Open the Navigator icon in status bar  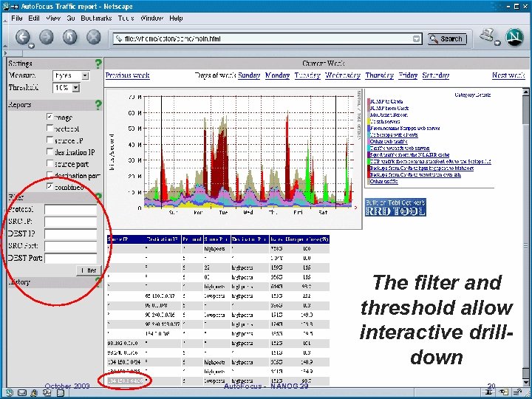[9, 392]
